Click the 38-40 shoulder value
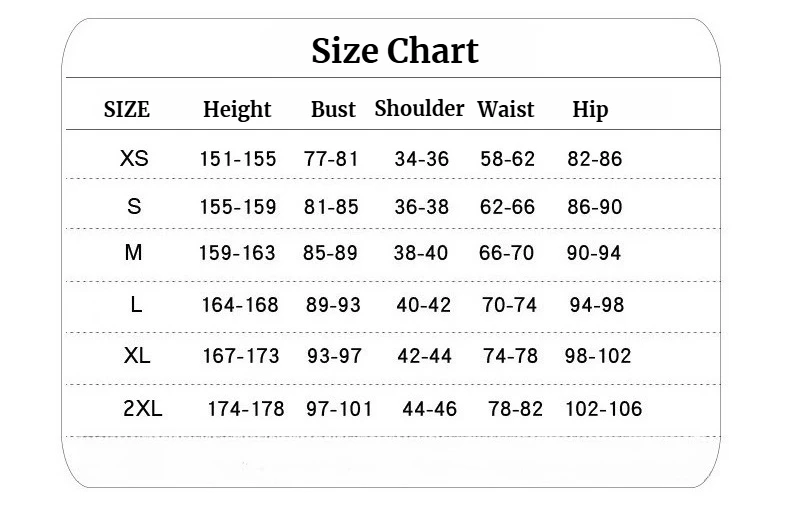The image size is (790, 510). [421, 252]
